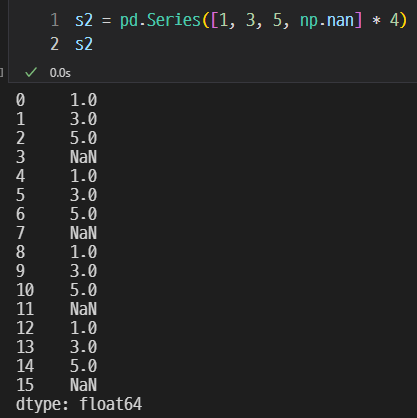The width and height of the screenshot is (417, 418).
Task: Click the multiplier number 4 in code
Action: [x=394, y=20]
